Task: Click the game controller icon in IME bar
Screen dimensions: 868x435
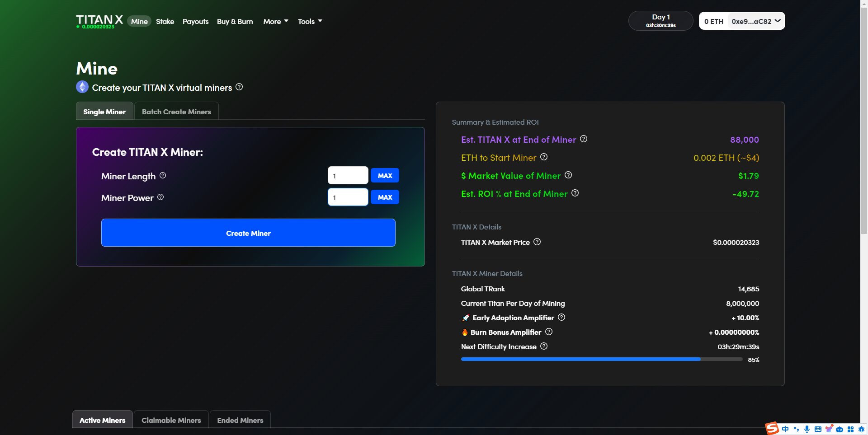Action: (x=840, y=429)
